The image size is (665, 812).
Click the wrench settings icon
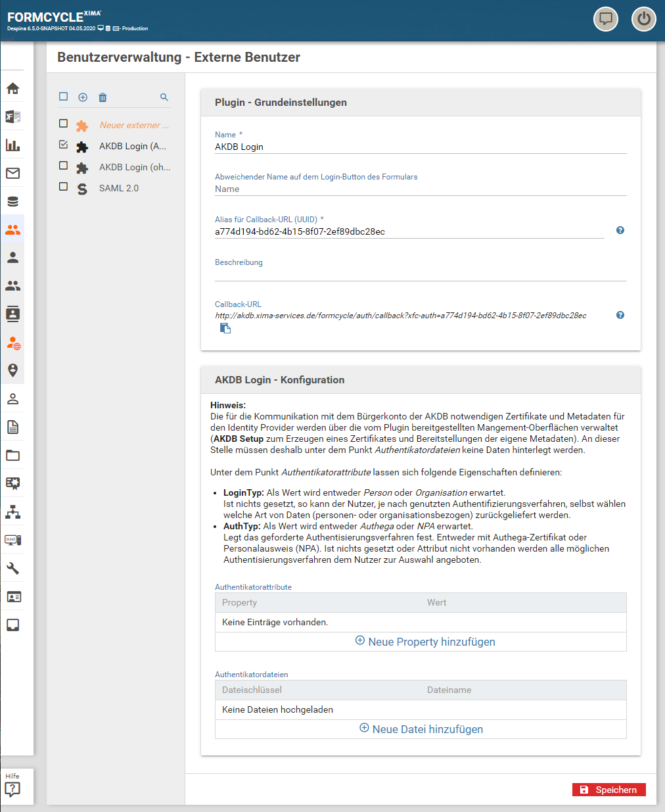click(12, 569)
